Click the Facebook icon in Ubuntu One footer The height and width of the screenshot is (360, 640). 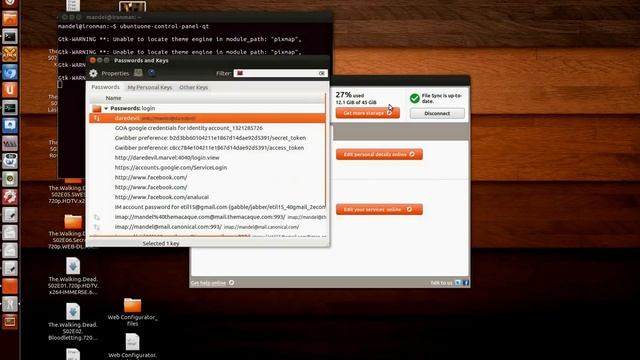[x=466, y=282]
